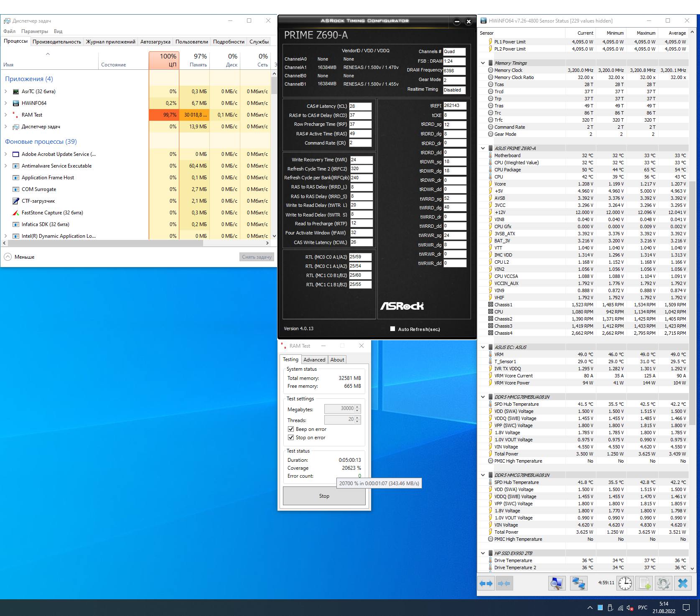This screenshot has width=700, height=616.
Task: Click the DRAM Frequency value field
Action: [454, 71]
